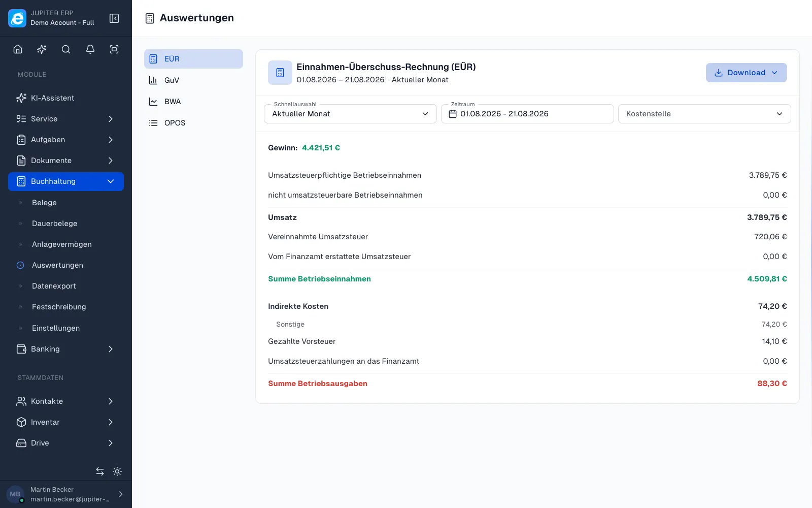Click the MB user avatar

[x=15, y=494]
